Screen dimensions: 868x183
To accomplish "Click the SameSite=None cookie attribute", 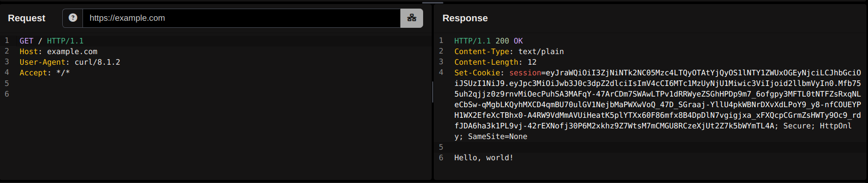I will tap(498, 136).
